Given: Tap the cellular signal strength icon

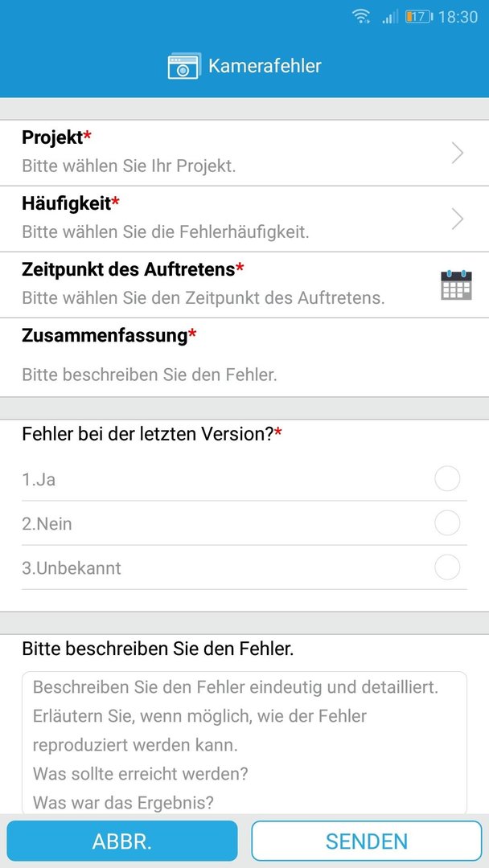Looking at the screenshot, I should click(x=390, y=17).
